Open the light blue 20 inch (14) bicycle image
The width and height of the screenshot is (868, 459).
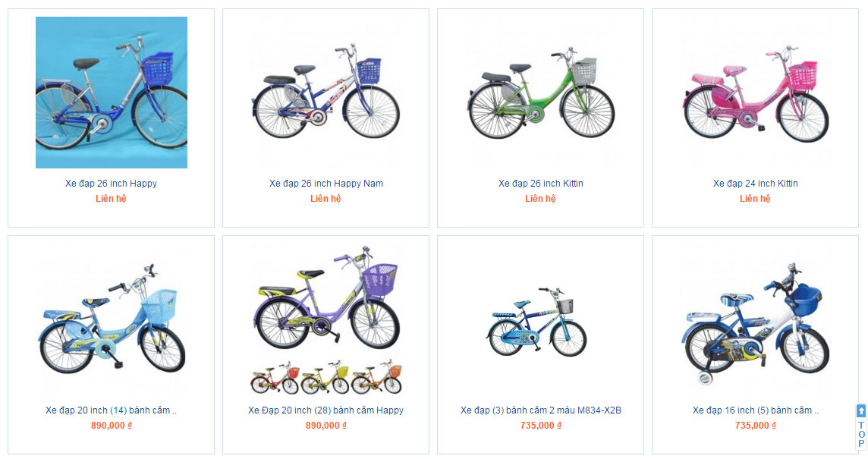click(112, 319)
